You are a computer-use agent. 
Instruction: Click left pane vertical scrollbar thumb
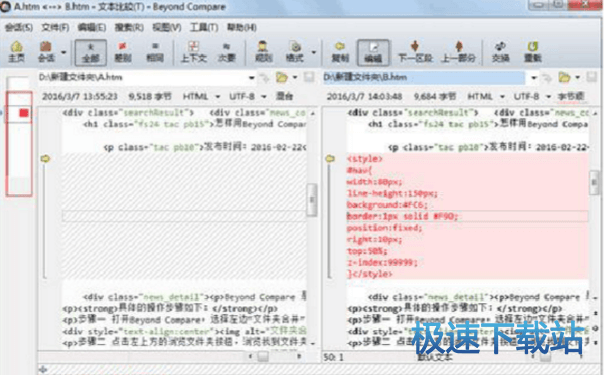tap(311, 200)
